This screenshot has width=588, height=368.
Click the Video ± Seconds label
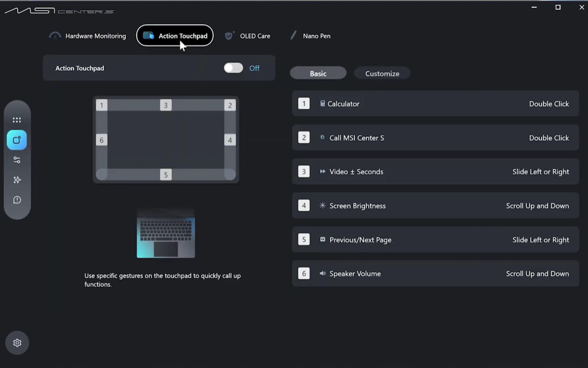[356, 172]
